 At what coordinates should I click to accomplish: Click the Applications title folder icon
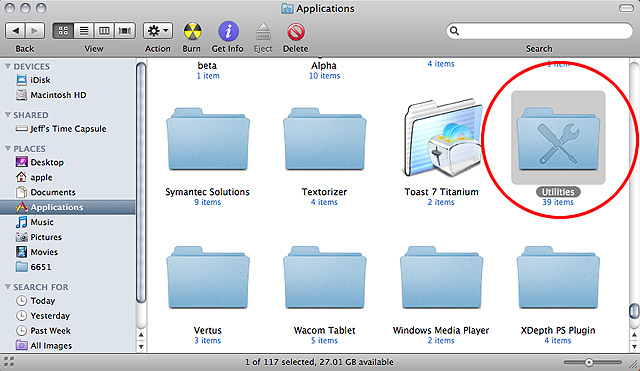tap(287, 8)
